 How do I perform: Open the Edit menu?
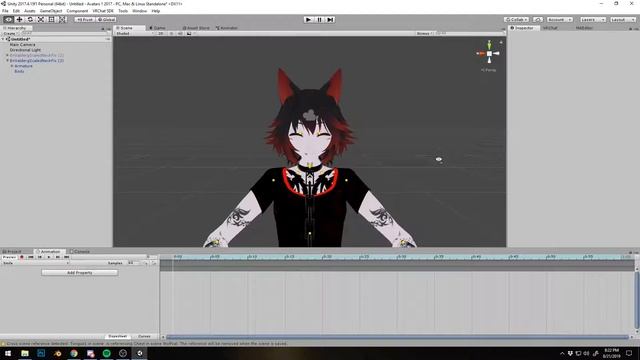tap(16, 11)
